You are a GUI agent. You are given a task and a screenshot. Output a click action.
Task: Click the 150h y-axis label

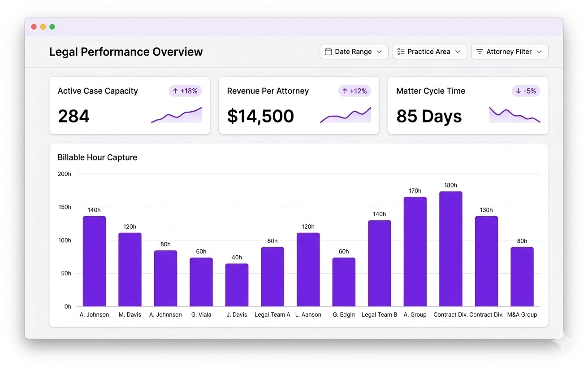(65, 207)
